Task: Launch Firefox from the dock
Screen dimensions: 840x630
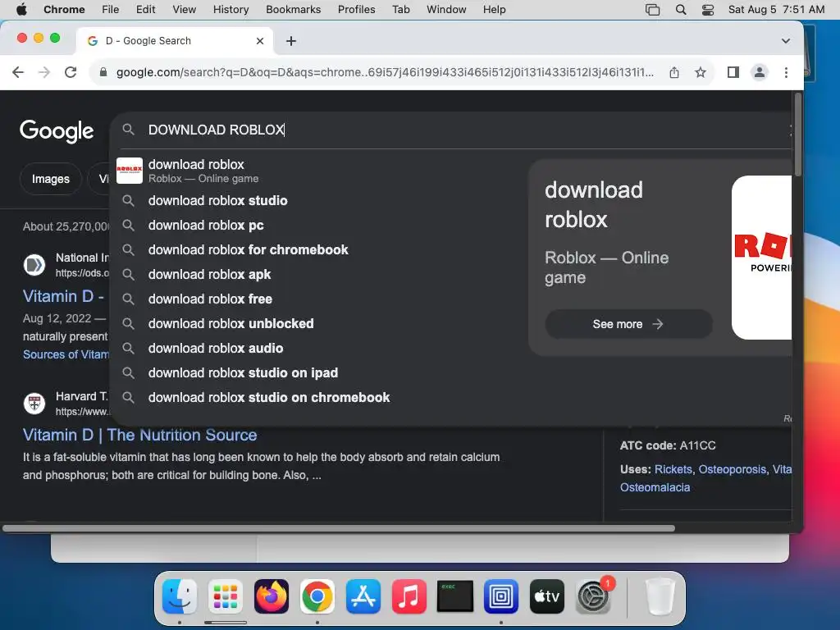Action: click(x=271, y=596)
